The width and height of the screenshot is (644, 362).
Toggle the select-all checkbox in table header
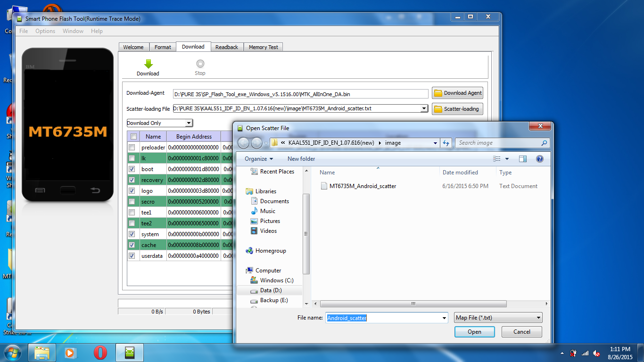(x=133, y=137)
